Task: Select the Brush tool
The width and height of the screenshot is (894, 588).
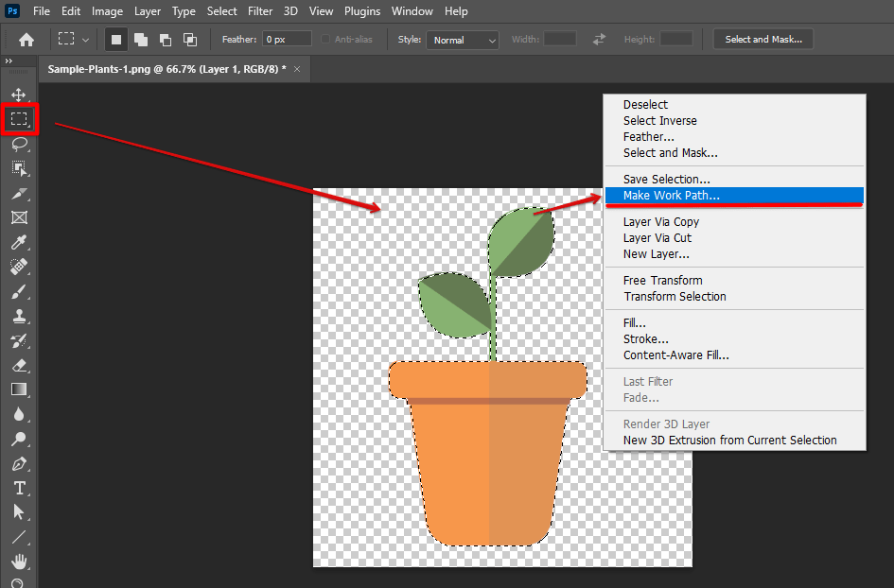Action: [x=20, y=291]
